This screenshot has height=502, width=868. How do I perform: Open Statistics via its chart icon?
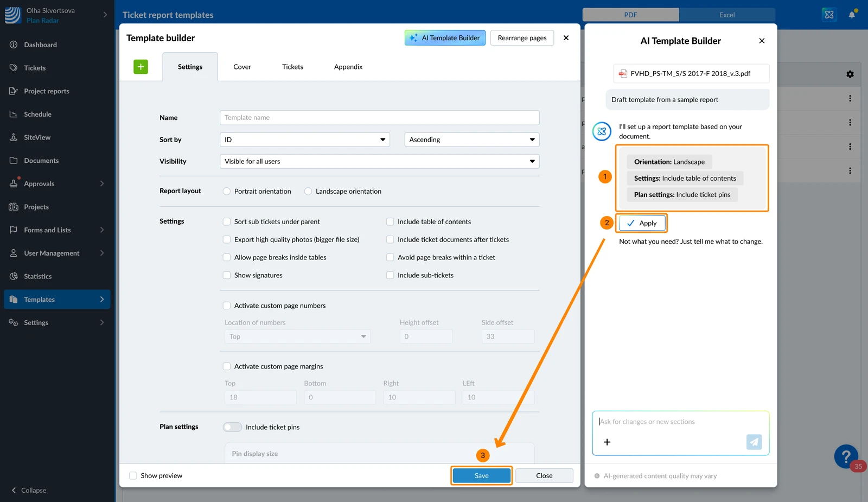[x=14, y=276]
